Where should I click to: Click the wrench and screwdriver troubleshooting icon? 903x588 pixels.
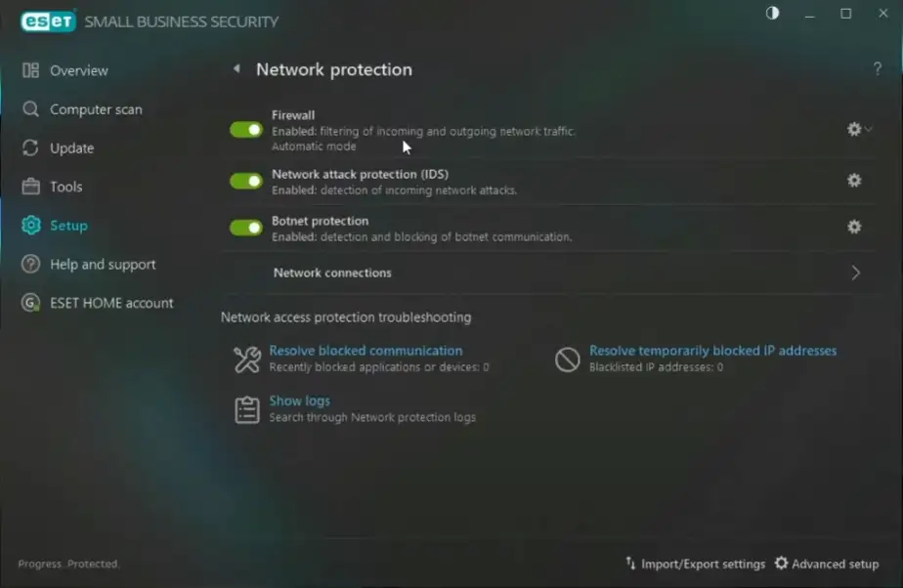tap(247, 359)
